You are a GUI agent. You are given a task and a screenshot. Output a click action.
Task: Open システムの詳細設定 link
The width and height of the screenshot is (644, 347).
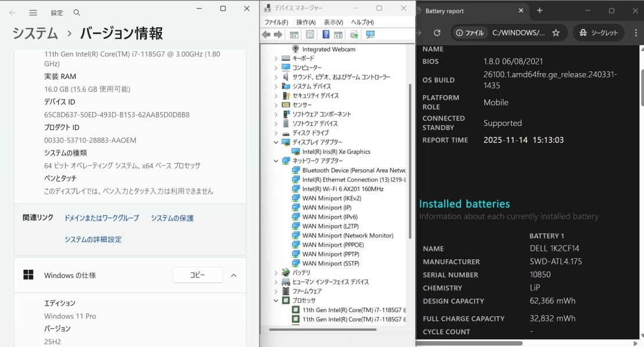click(93, 239)
